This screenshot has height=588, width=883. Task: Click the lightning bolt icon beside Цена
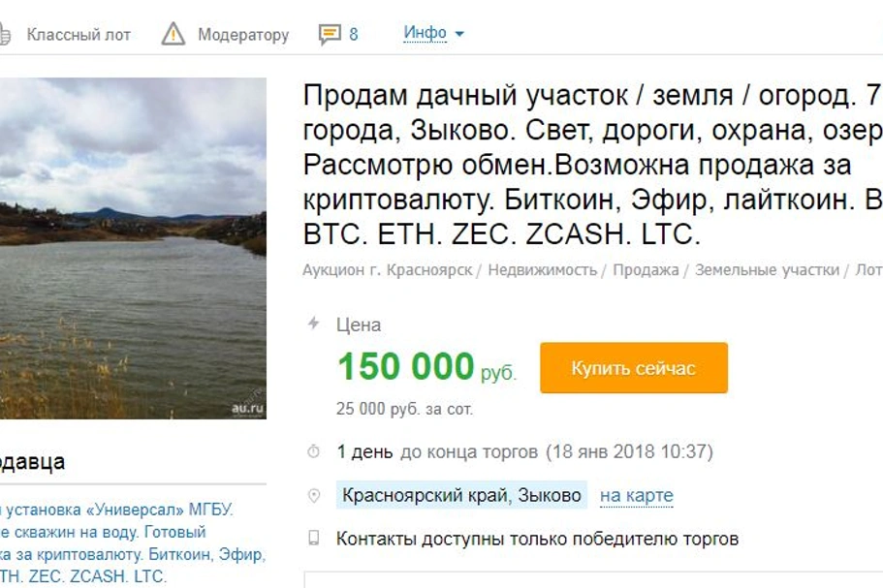314,323
